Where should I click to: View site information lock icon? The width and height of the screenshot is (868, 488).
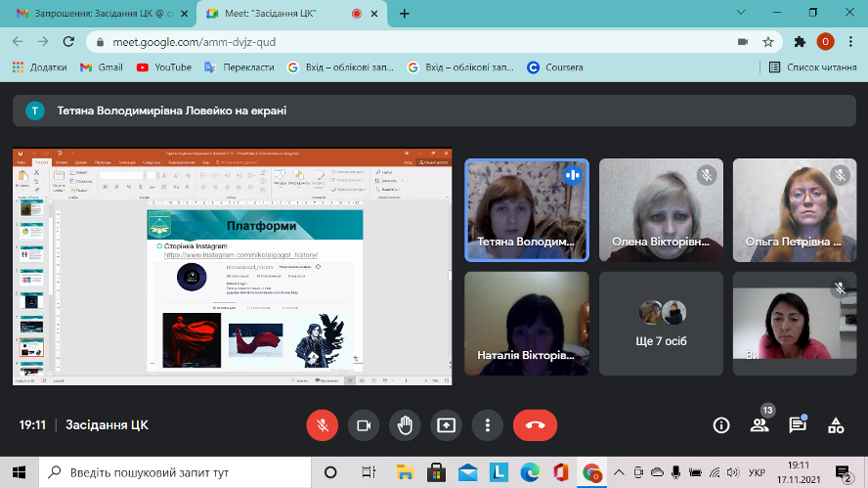click(x=101, y=42)
